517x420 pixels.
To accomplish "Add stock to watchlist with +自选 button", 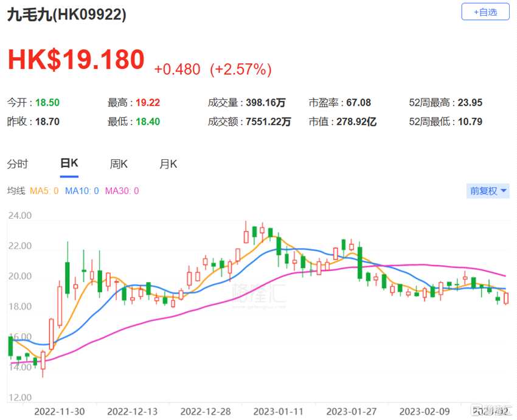I will (x=485, y=12).
